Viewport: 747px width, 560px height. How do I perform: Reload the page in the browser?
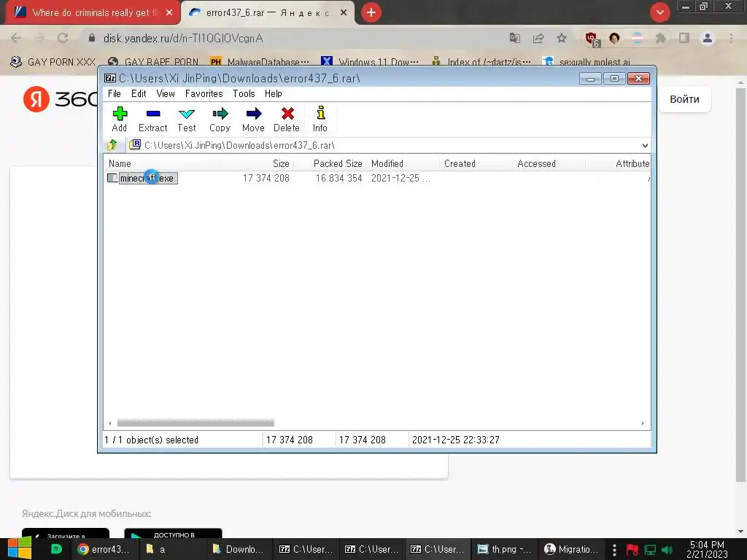[x=63, y=38]
